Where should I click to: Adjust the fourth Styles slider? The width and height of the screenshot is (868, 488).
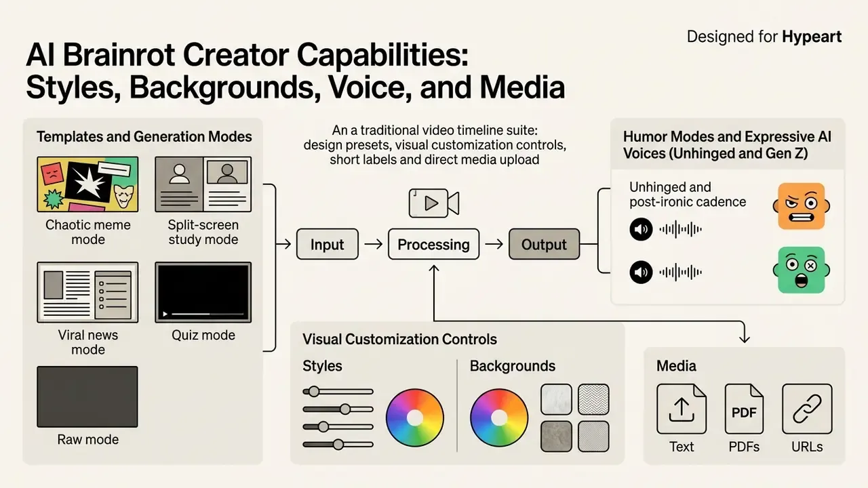[x=338, y=444]
